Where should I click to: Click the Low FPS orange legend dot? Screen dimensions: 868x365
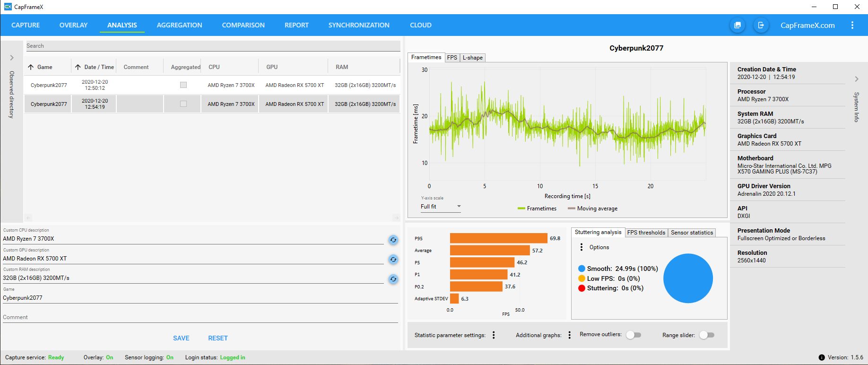point(582,278)
